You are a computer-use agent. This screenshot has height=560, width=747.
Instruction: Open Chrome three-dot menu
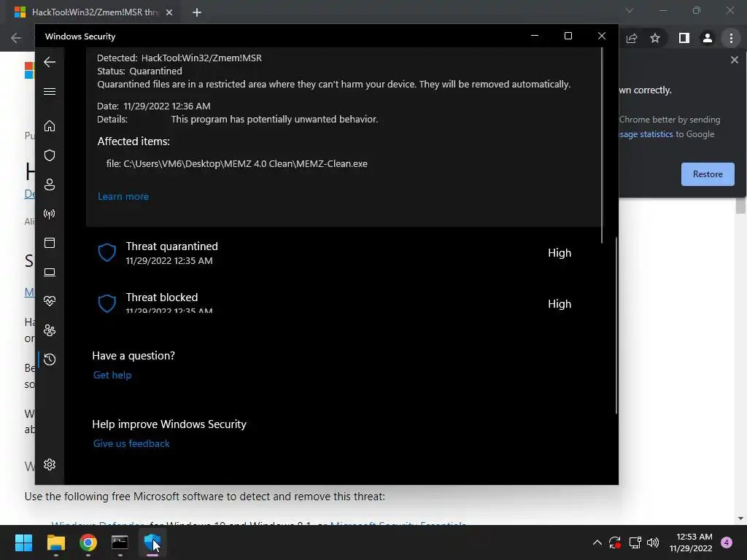pos(731,38)
